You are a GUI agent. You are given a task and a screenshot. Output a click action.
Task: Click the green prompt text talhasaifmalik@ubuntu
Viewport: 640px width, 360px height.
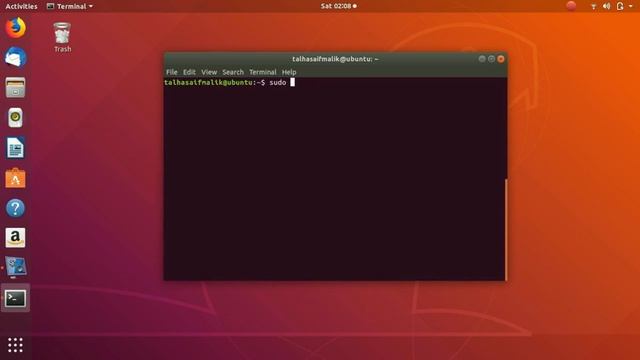[x=208, y=82]
